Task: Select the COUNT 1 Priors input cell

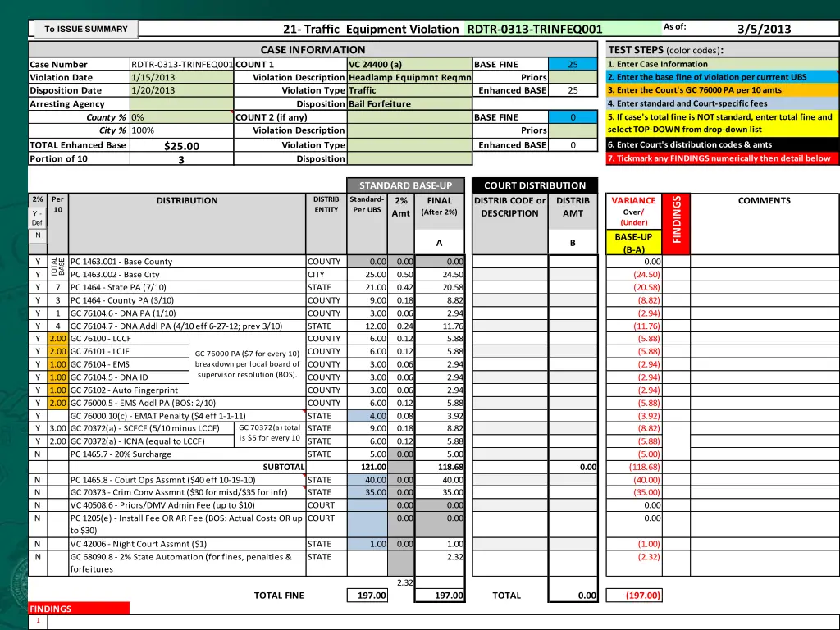Action: pos(573,77)
